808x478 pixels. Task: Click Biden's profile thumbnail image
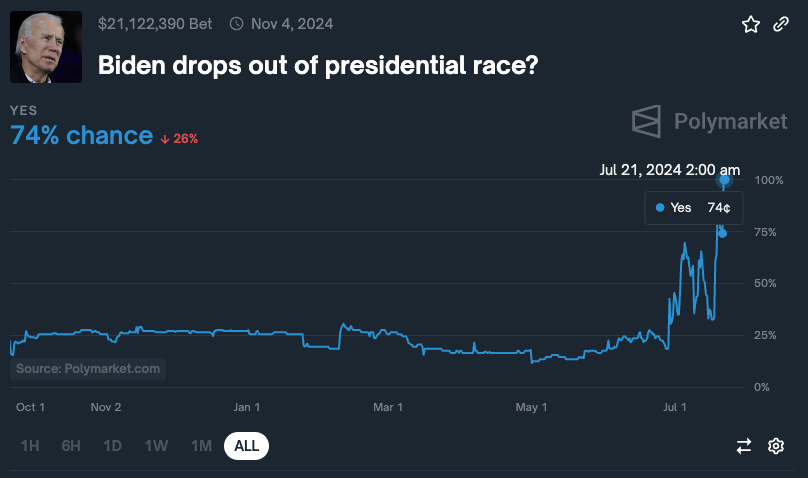(x=46, y=48)
